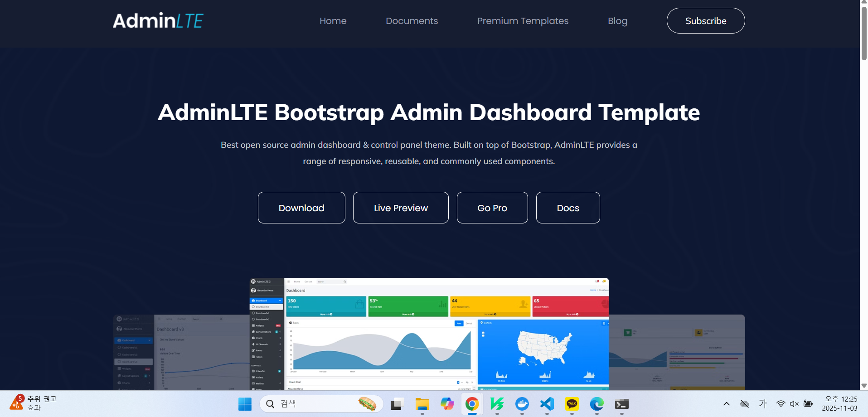Open the clock and date panel

pyautogui.click(x=840, y=404)
